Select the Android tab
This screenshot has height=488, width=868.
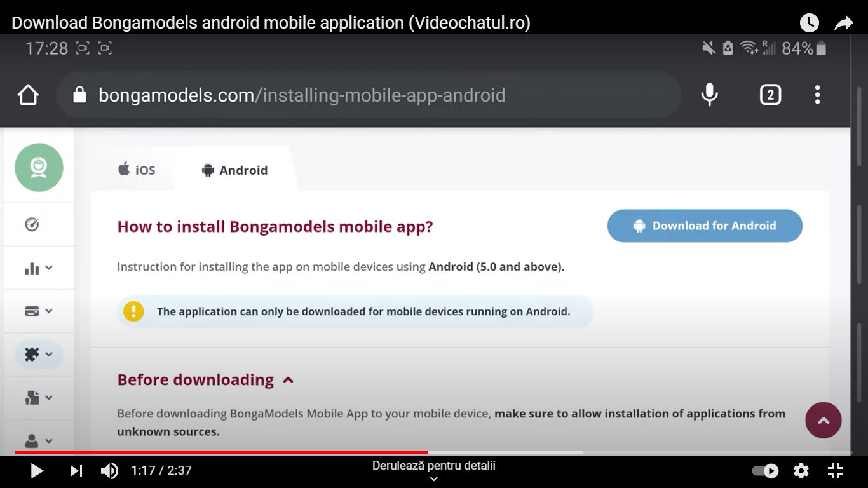tap(234, 170)
